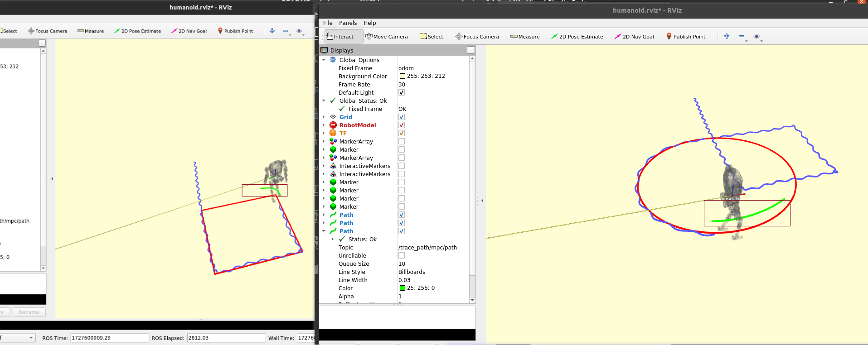Expand the Status: Ok item under Path
The width and height of the screenshot is (868, 345).
tap(333, 239)
